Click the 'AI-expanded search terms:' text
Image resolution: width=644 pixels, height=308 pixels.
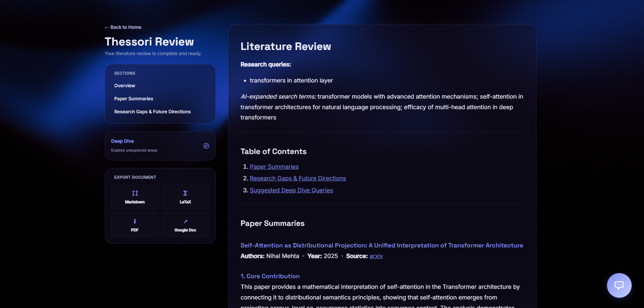(x=278, y=97)
